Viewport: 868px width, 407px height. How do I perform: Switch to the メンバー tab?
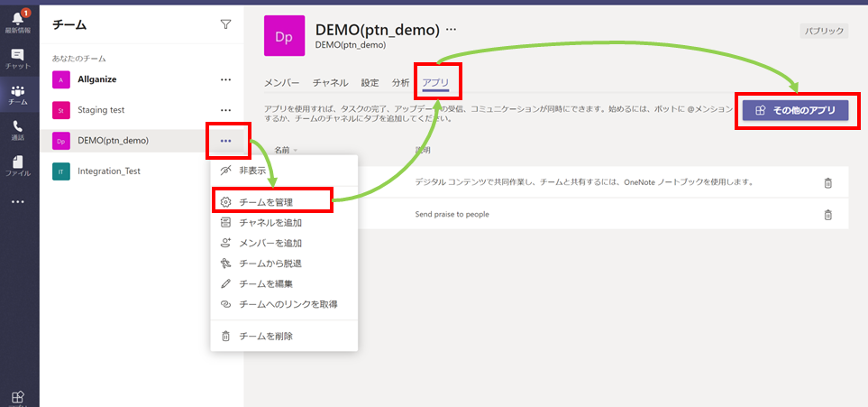[x=281, y=83]
